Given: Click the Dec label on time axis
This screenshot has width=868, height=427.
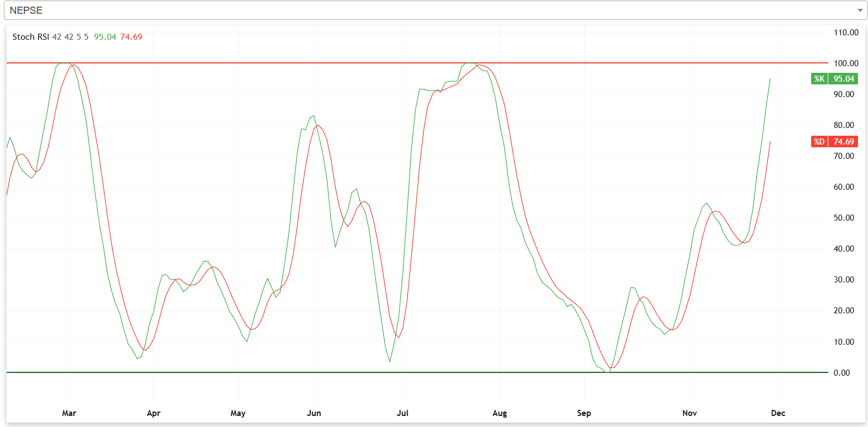Looking at the screenshot, I should pyautogui.click(x=777, y=413).
